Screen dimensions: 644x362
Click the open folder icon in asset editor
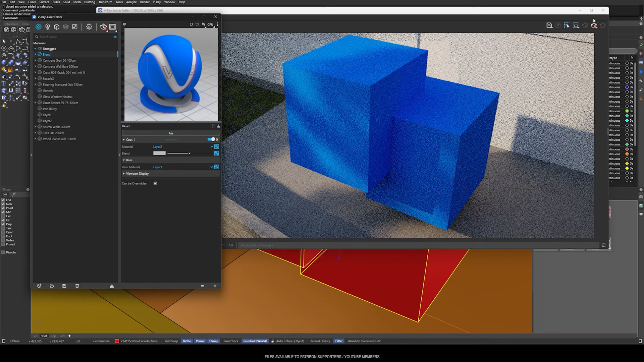(52, 286)
